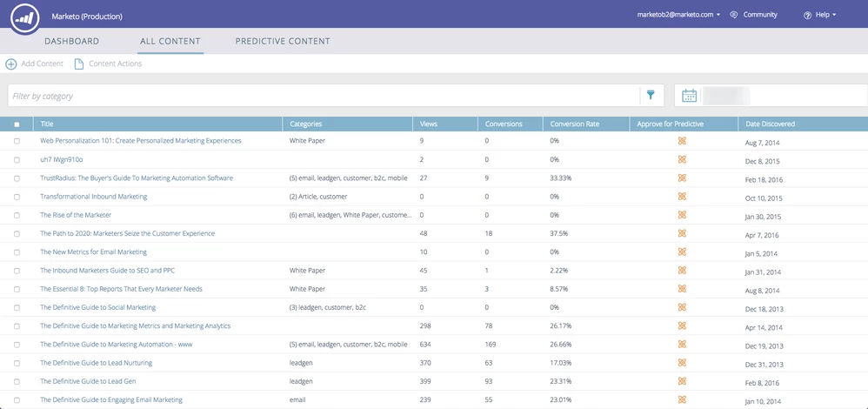Tick checkbox for The Path to 2020 row

[17, 234]
